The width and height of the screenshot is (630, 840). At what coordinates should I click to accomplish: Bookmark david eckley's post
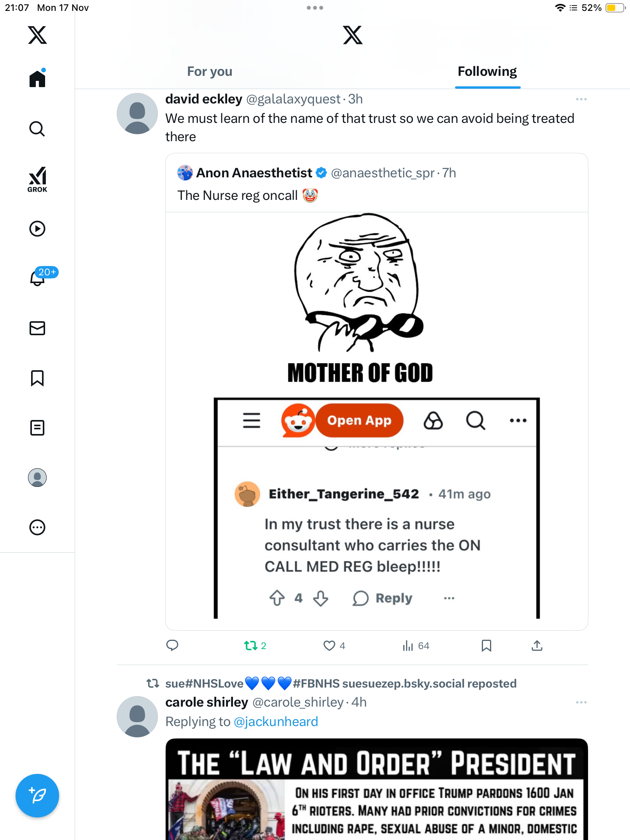click(x=486, y=646)
